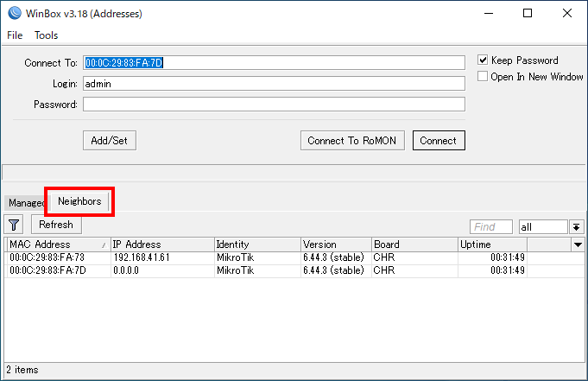Screen dimensions: 588x381
Task: Click the Version column header
Action: [336, 244]
